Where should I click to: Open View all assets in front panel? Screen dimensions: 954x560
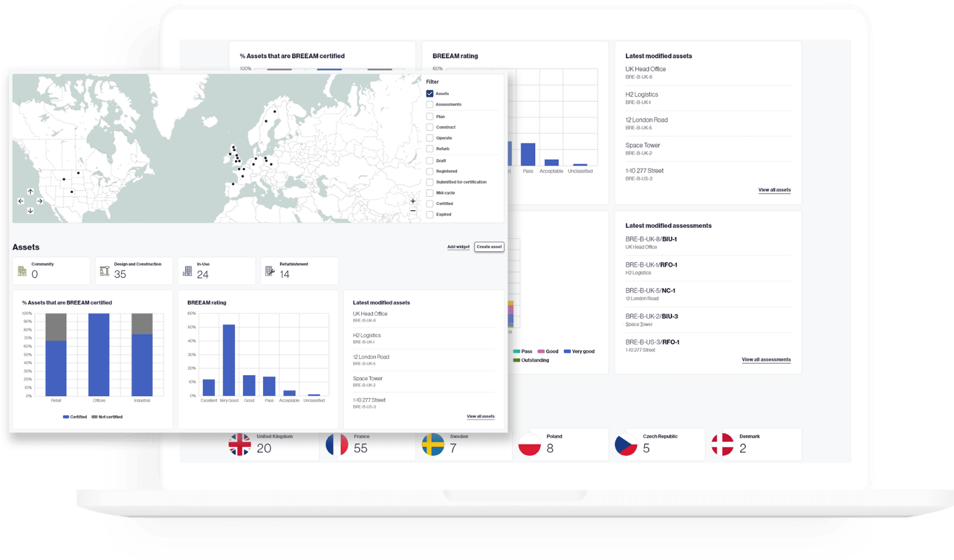(481, 416)
